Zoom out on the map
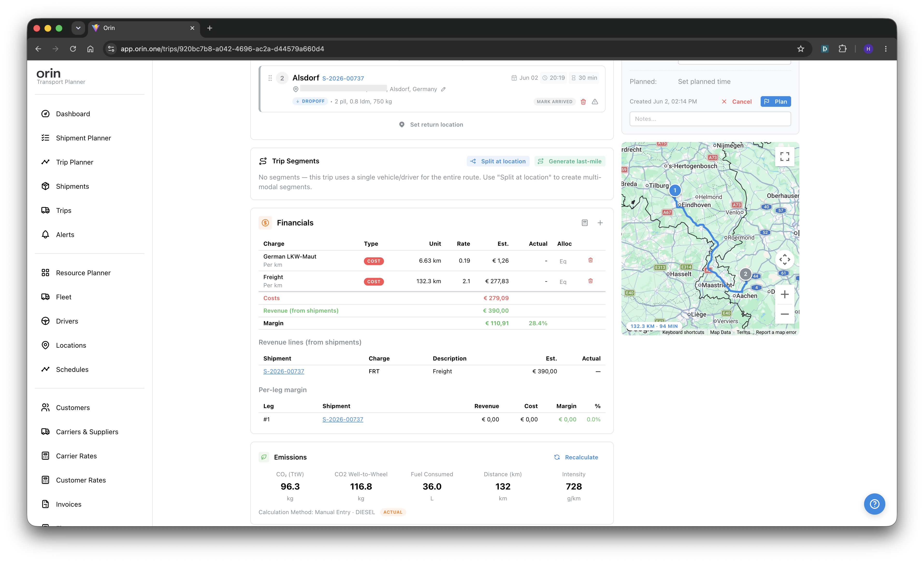 (785, 314)
